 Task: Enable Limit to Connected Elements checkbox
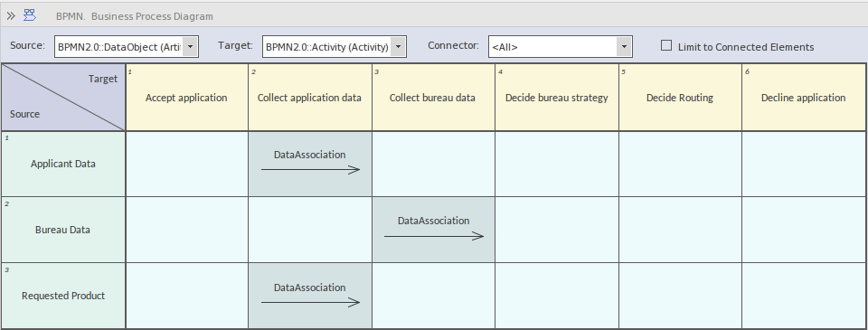(x=666, y=46)
